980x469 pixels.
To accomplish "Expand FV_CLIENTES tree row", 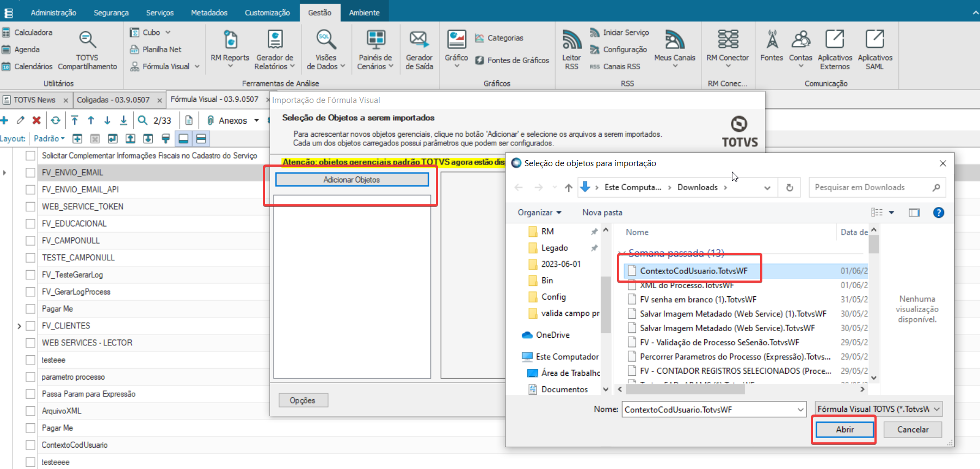I will (x=19, y=326).
